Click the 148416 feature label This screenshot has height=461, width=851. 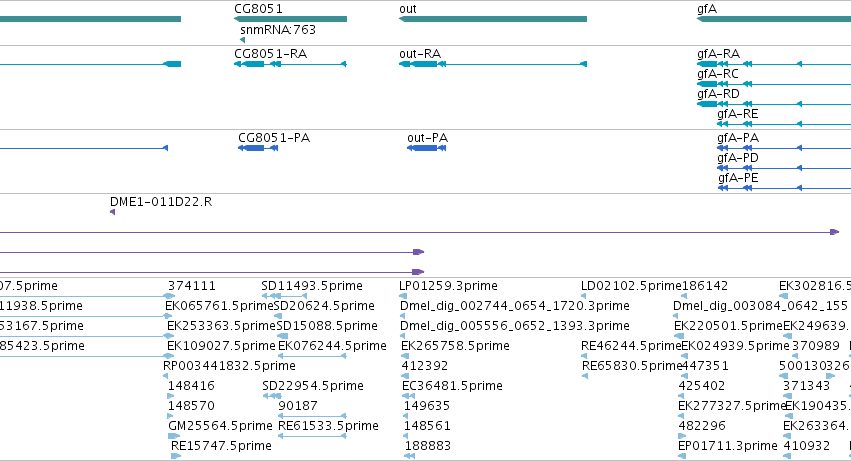[x=192, y=387]
